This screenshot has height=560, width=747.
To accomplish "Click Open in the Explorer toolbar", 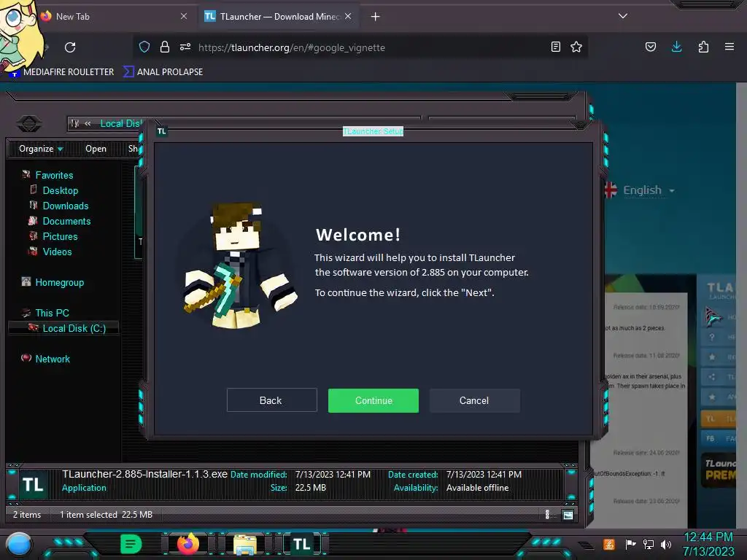I will [96, 149].
